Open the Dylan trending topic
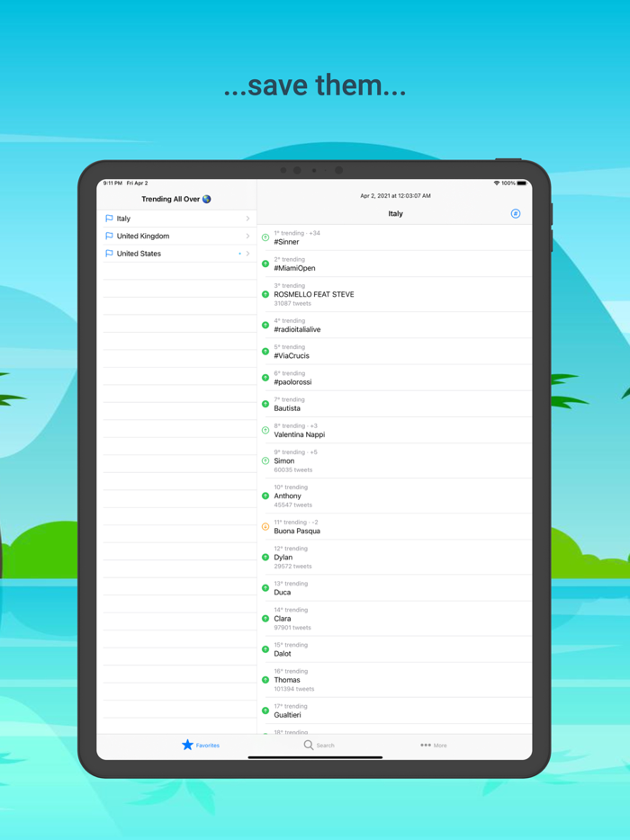Viewport: 630px width, 840px height. pyautogui.click(x=394, y=557)
